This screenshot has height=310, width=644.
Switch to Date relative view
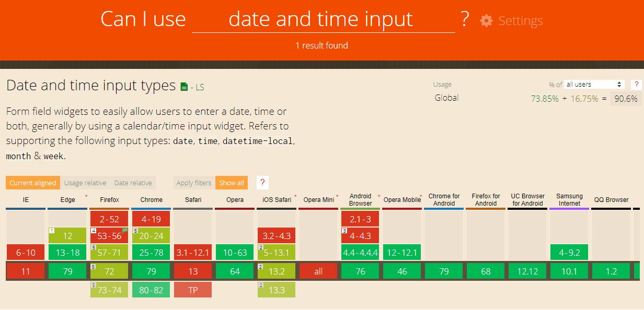(x=133, y=183)
